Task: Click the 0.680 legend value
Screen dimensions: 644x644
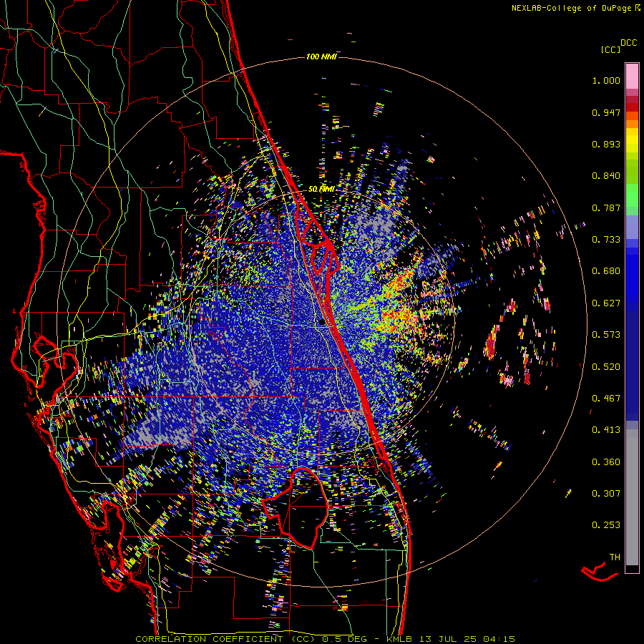Action: 606,271
